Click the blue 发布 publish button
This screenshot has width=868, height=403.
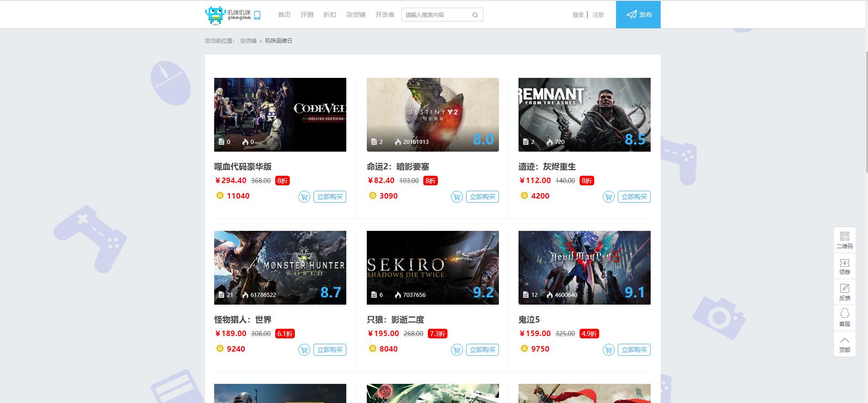point(638,15)
